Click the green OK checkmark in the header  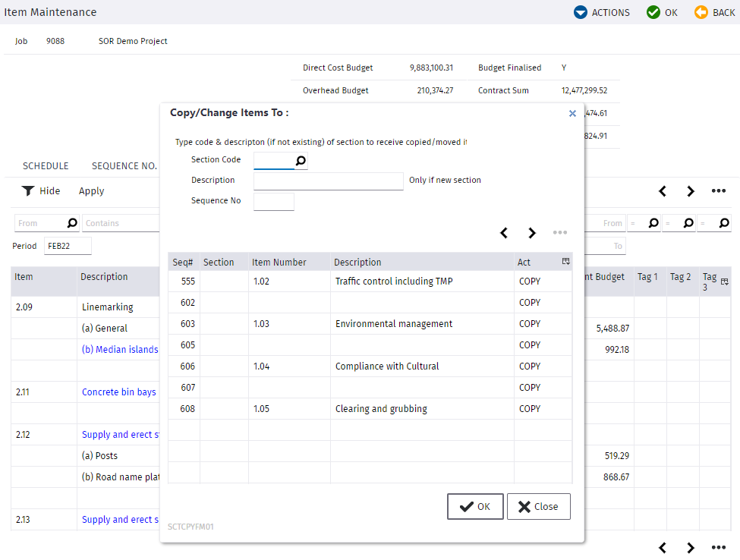click(x=662, y=12)
